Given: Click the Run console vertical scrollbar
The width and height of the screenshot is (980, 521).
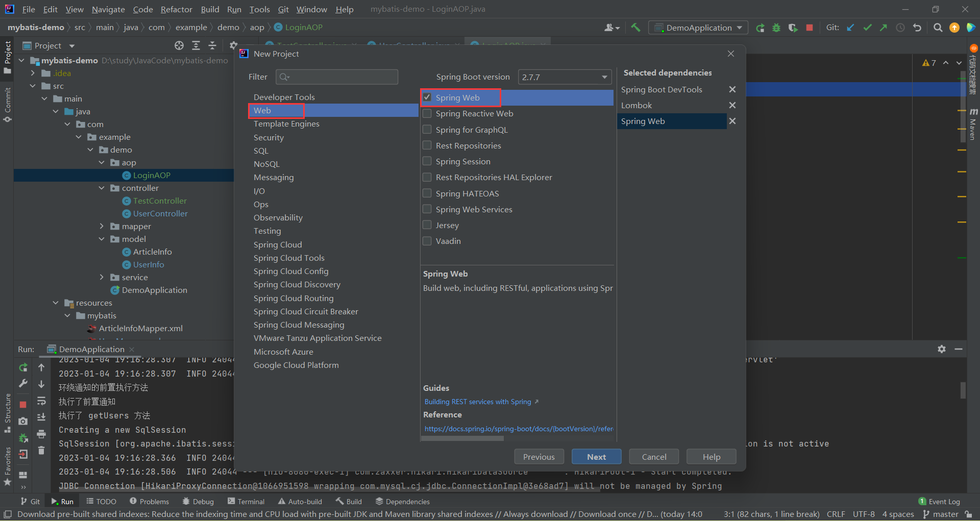Looking at the screenshot, I should (x=963, y=390).
